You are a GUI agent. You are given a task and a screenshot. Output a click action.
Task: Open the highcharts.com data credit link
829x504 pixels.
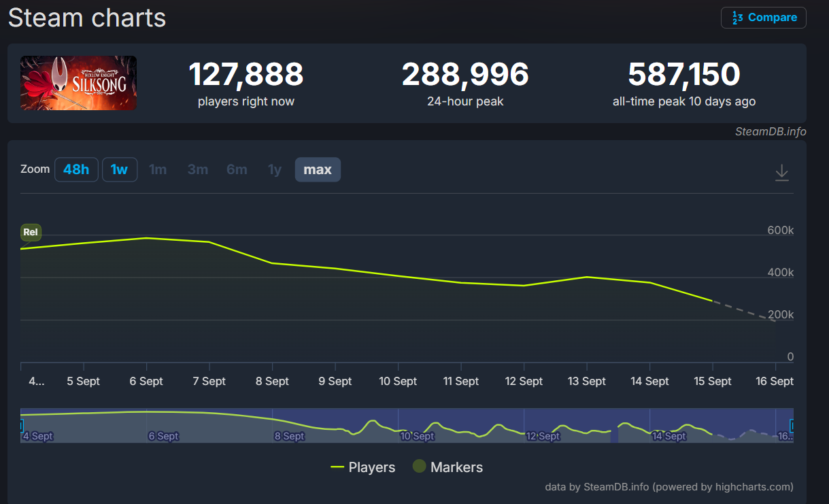(669, 487)
